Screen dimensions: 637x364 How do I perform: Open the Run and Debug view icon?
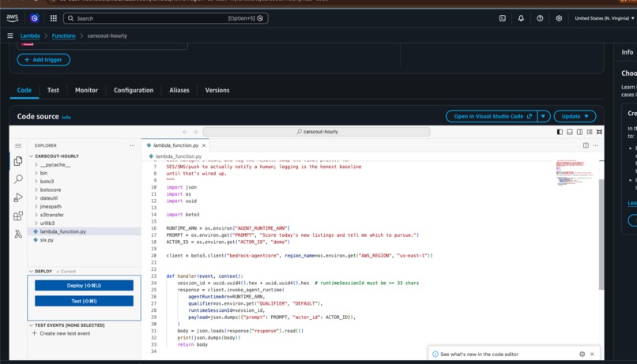[18, 197]
